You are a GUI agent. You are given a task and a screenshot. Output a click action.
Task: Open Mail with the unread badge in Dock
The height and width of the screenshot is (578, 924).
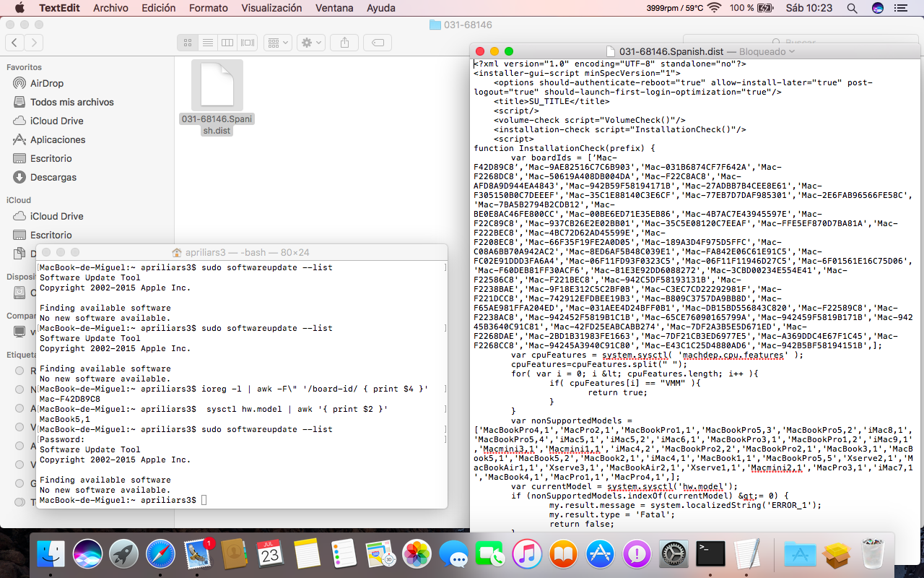pos(197,554)
